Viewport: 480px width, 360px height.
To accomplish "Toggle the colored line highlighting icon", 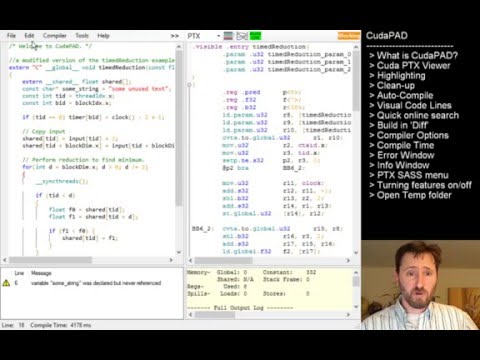I will (228, 36).
